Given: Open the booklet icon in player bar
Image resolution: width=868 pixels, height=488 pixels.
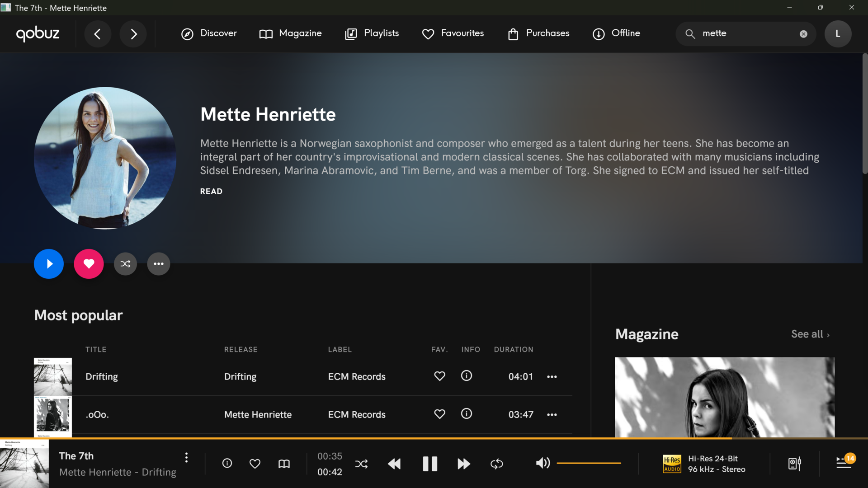Looking at the screenshot, I should pyautogui.click(x=284, y=464).
